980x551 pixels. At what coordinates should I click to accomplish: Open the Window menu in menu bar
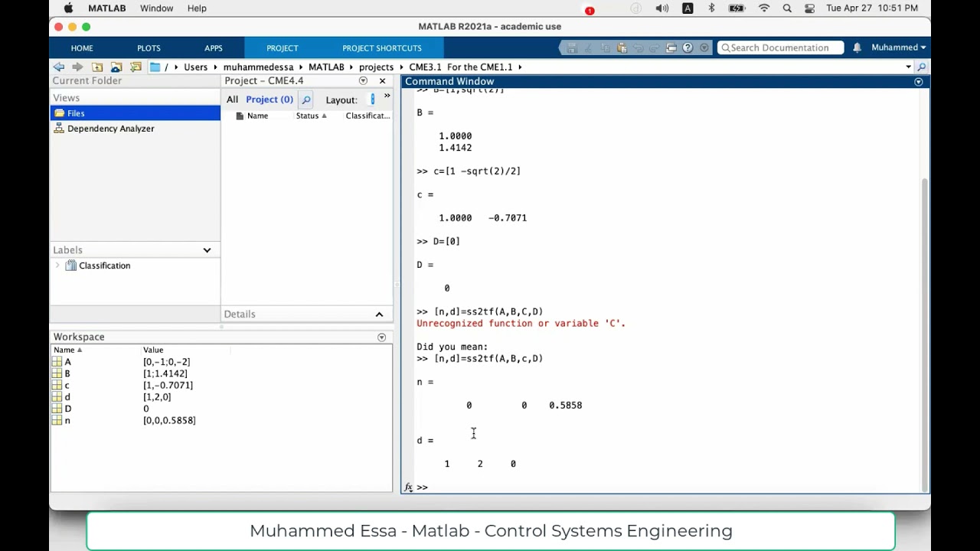tap(156, 8)
